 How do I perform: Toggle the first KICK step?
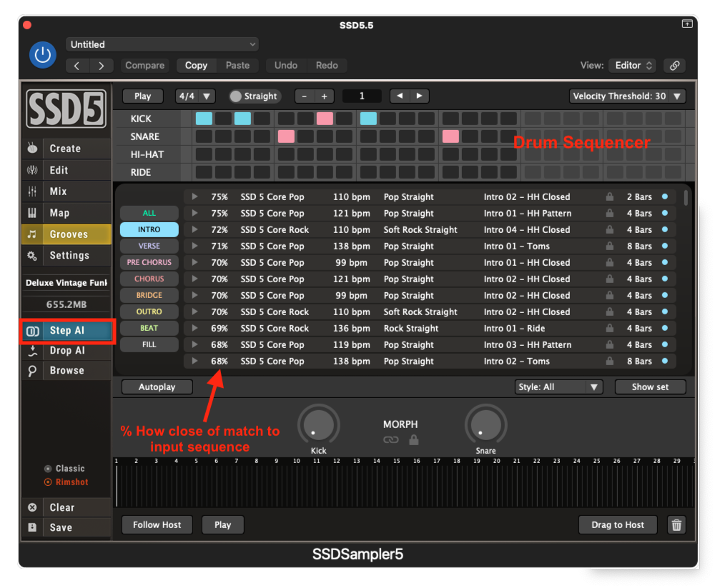[204, 119]
